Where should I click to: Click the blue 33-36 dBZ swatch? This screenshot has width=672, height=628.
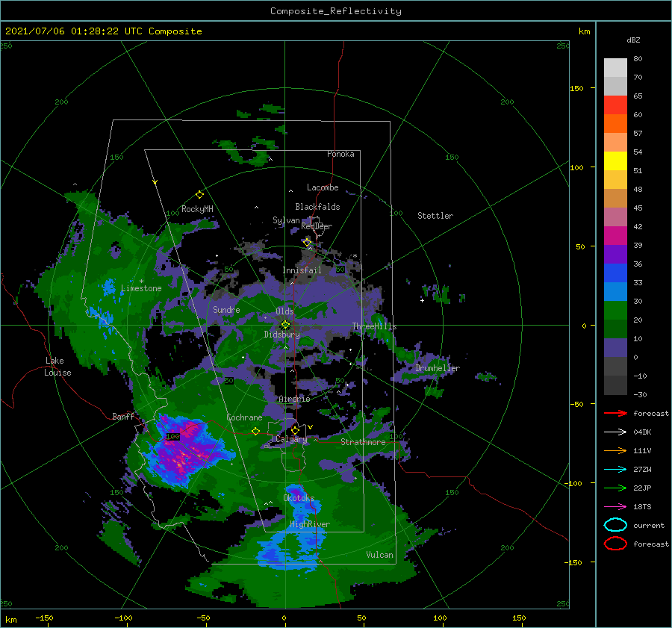[615, 273]
